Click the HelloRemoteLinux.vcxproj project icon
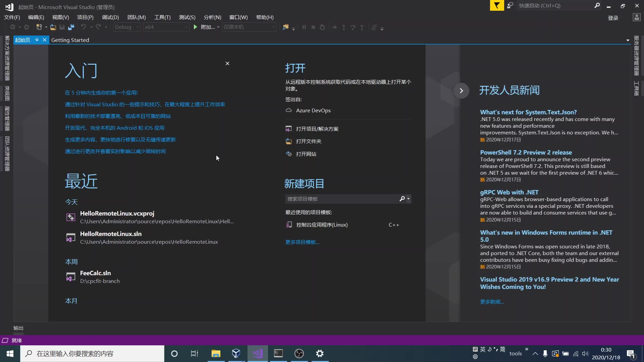The image size is (644, 362). [70, 217]
